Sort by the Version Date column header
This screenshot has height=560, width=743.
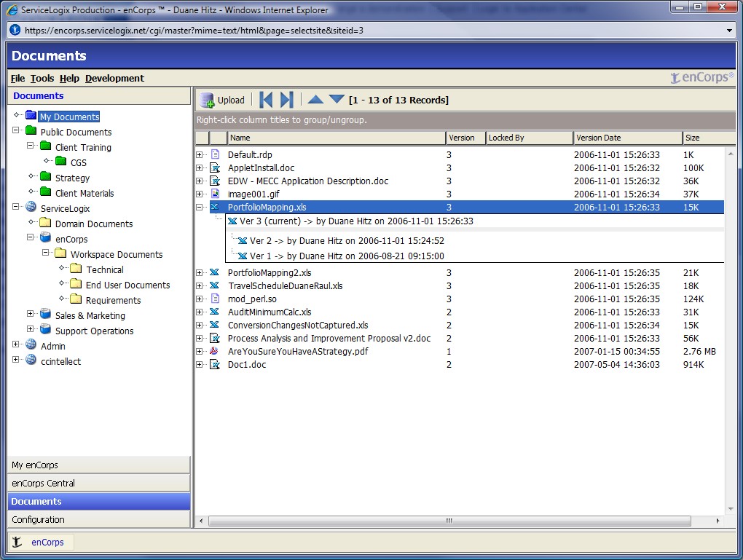[628, 138]
